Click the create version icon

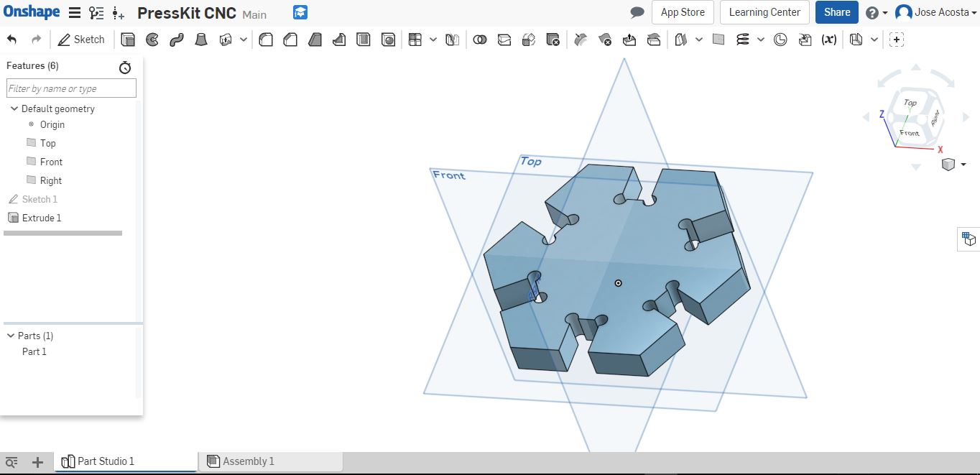[x=119, y=13]
